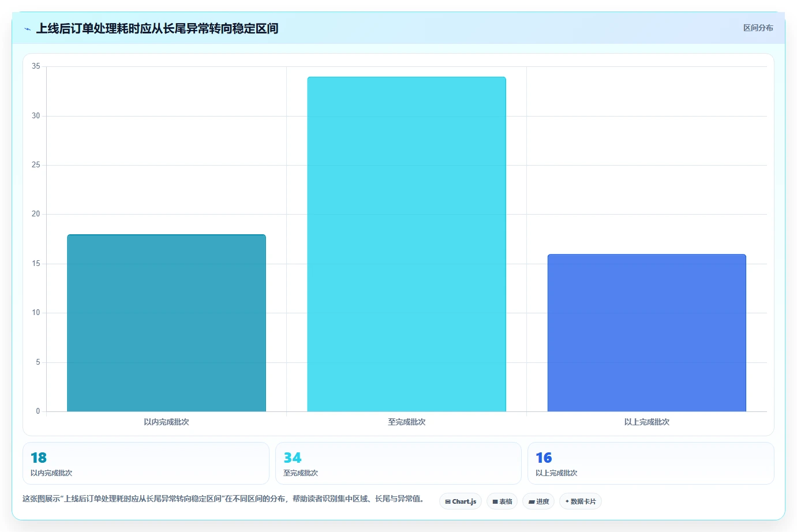Click the 至完成批次 caption under 34
Image resolution: width=797 pixels, height=532 pixels.
pyautogui.click(x=301, y=473)
